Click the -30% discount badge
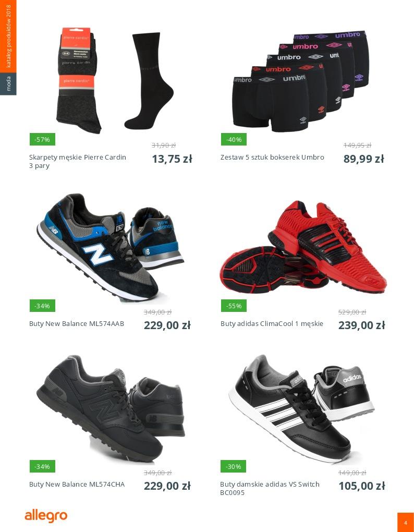The width and height of the screenshot is (414, 532). tap(233, 466)
